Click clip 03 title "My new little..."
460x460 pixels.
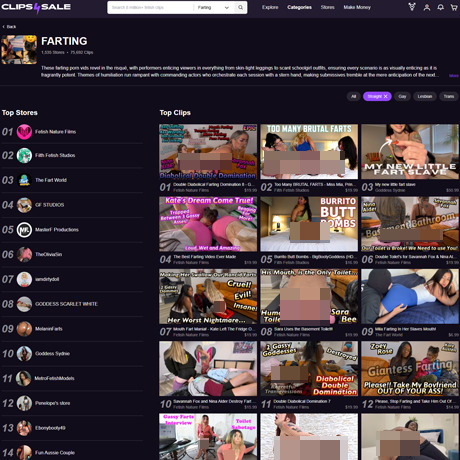tap(395, 184)
